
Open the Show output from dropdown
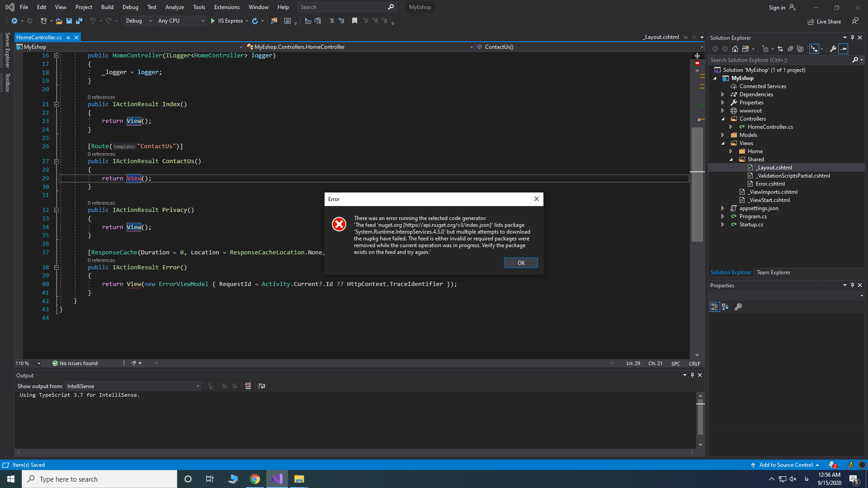click(133, 386)
